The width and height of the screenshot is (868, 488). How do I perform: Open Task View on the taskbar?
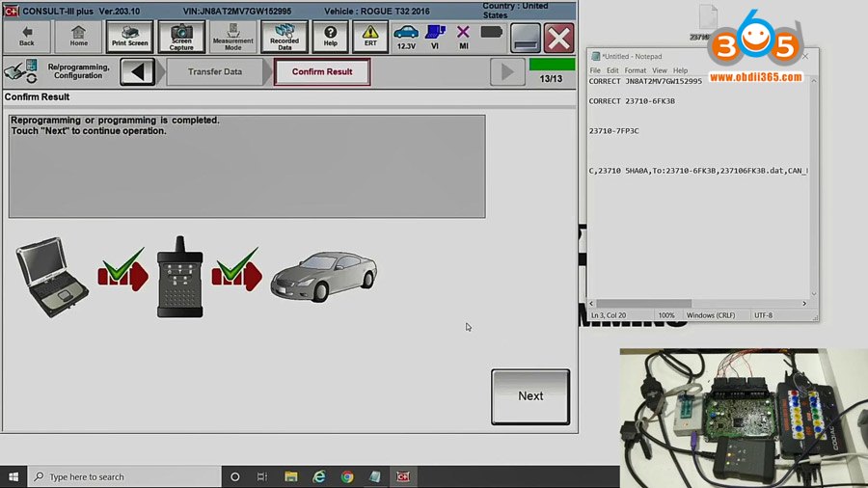tap(262, 476)
